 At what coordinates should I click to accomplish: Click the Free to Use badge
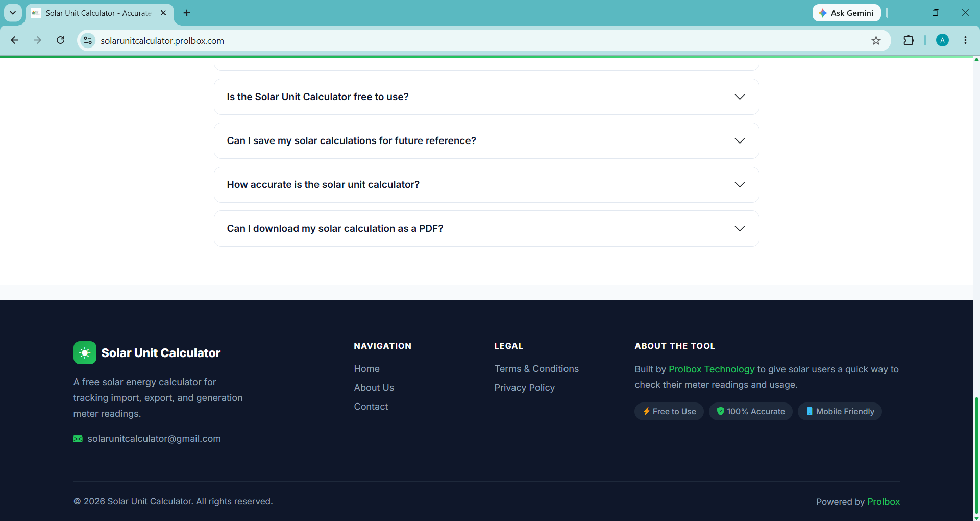click(x=669, y=412)
